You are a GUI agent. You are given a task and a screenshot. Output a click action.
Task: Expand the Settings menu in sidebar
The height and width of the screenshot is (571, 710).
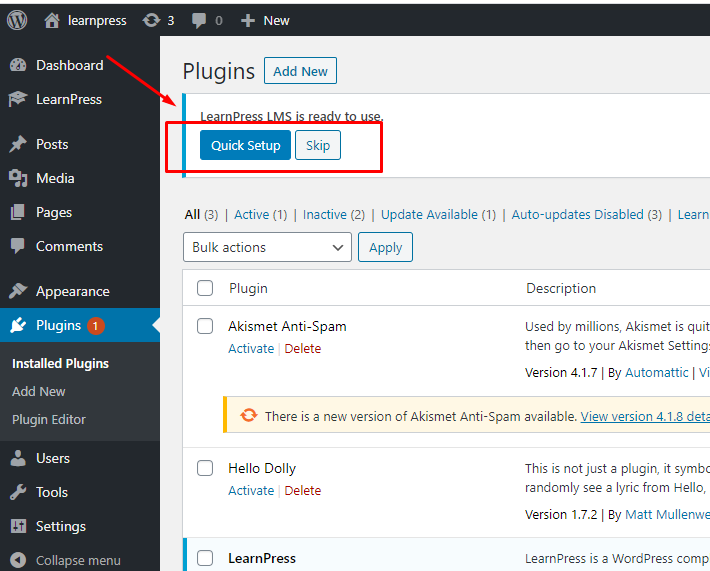point(60,526)
